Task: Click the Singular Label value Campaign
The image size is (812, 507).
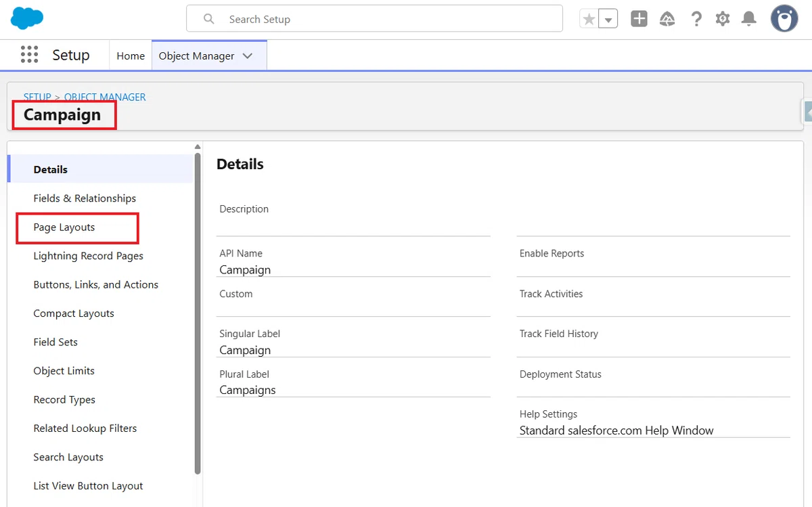Action: coord(245,350)
